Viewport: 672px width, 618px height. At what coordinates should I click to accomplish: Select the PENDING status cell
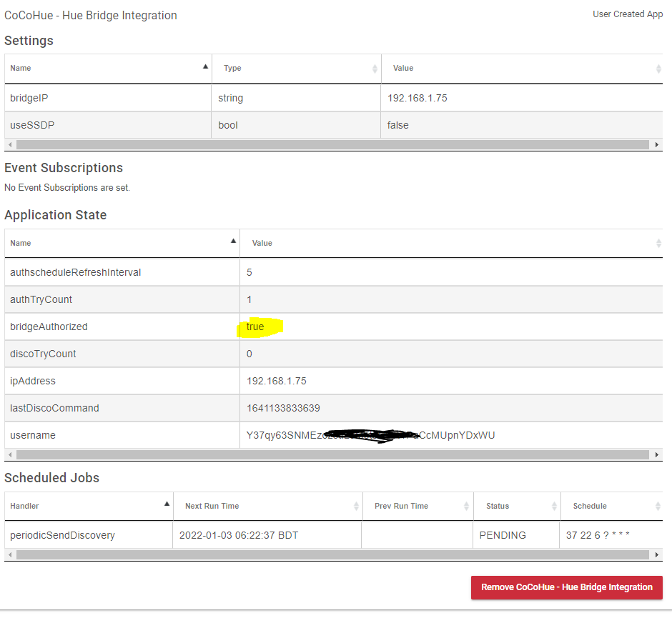point(503,535)
